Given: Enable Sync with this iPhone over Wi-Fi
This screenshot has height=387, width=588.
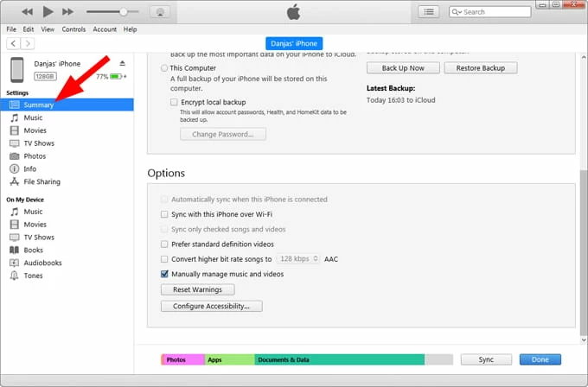Looking at the screenshot, I should pyautogui.click(x=165, y=214).
